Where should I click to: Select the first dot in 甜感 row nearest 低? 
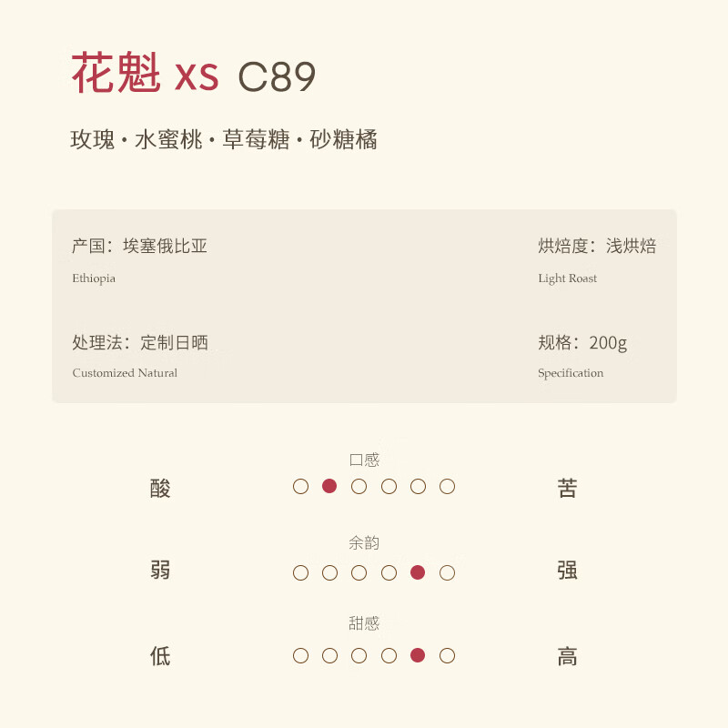point(300,655)
